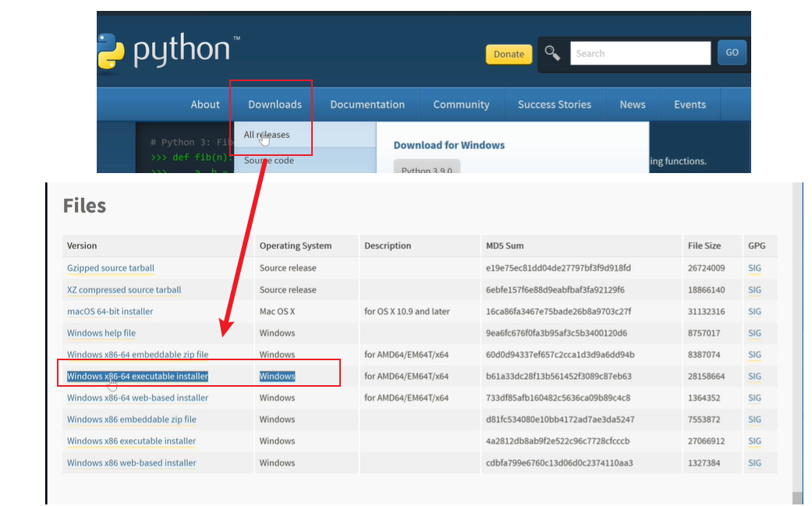Open Windows x86-64 web-based installer link

pos(138,398)
